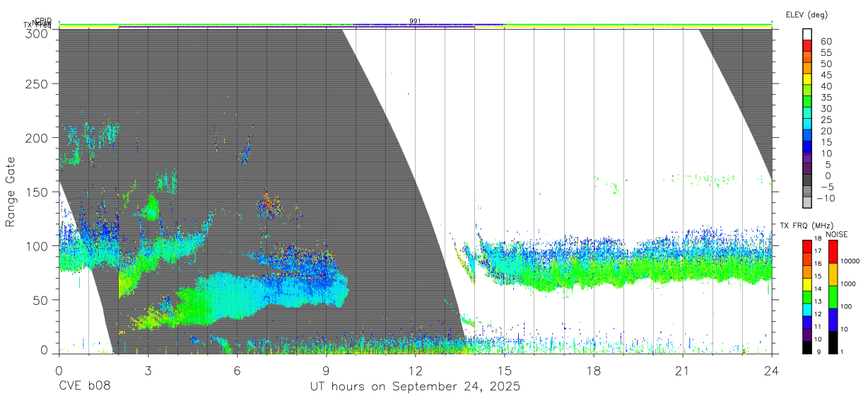Click the "CVE b08" radar beam label
The height and width of the screenshot is (401, 868).
tap(84, 387)
